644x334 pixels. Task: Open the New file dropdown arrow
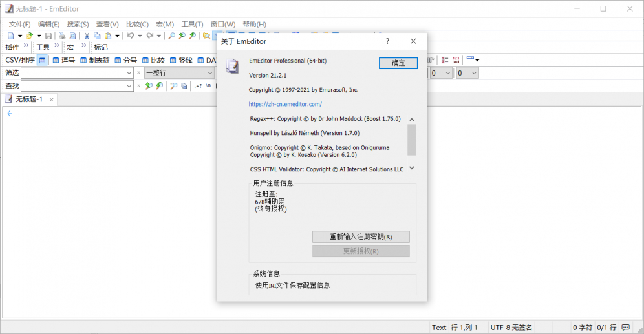click(19, 36)
